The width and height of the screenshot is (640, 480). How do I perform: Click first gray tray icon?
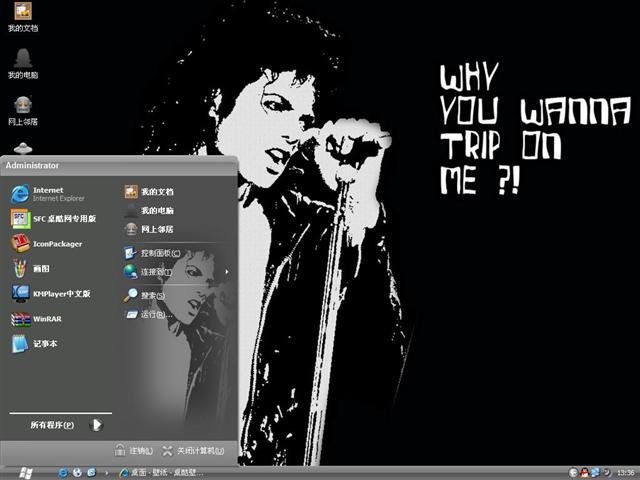[573, 473]
